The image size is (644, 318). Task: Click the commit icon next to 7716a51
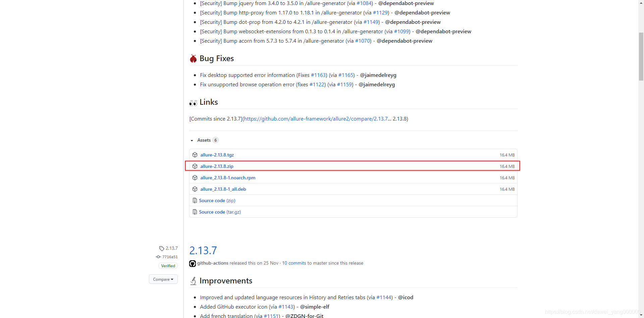[x=158, y=257]
